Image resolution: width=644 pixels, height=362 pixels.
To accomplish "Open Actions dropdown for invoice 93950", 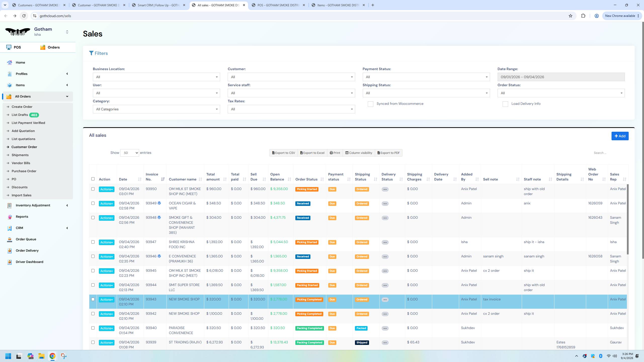I will tap(106, 189).
